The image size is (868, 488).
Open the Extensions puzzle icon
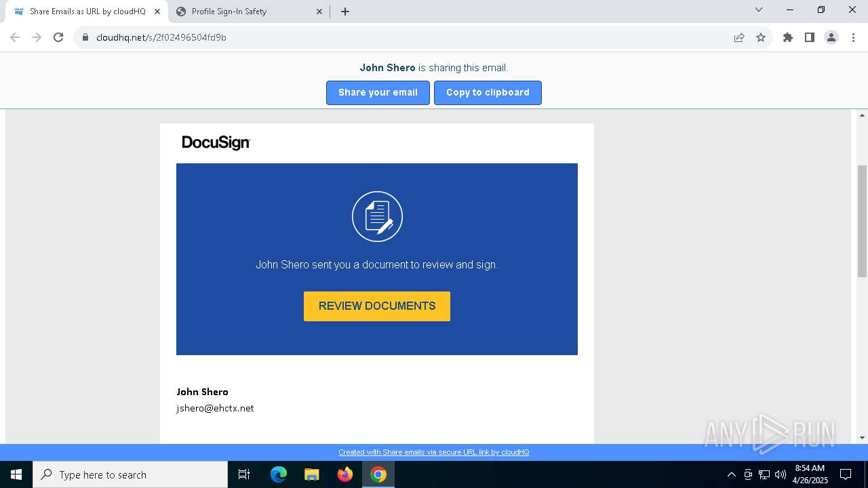tap(788, 37)
